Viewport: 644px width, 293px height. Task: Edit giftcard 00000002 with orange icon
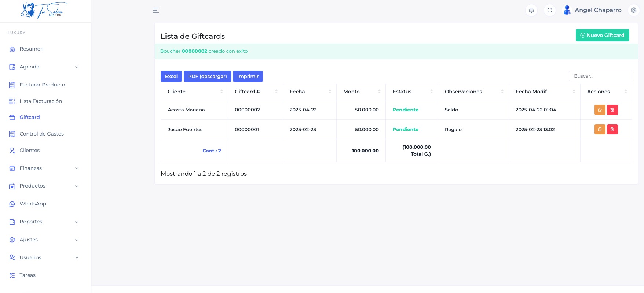tap(600, 110)
